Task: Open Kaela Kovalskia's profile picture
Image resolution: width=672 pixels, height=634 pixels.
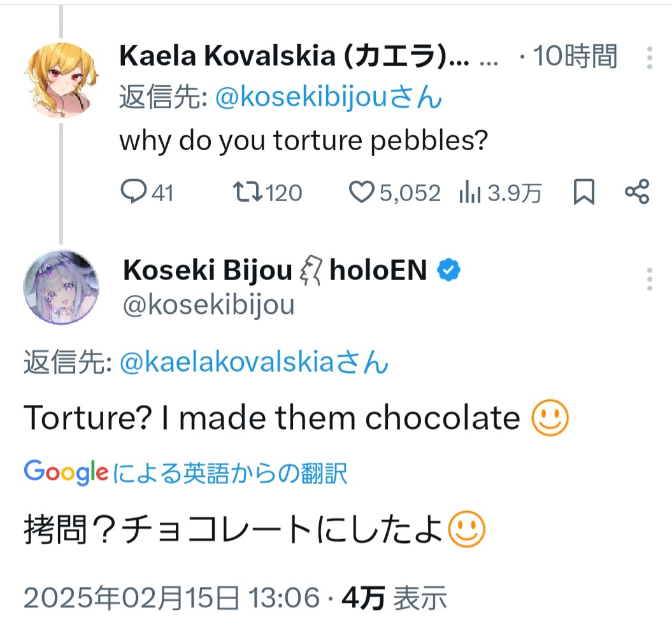Action: click(x=61, y=81)
